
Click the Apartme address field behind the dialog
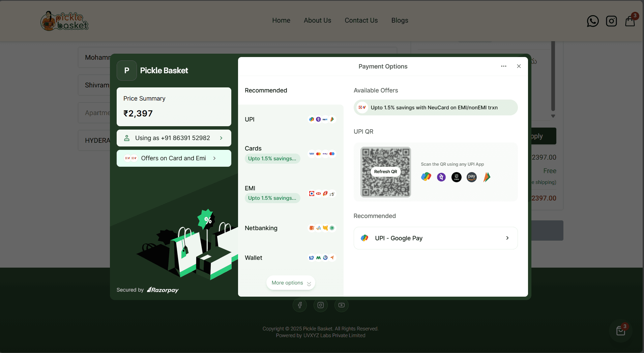tap(94, 113)
